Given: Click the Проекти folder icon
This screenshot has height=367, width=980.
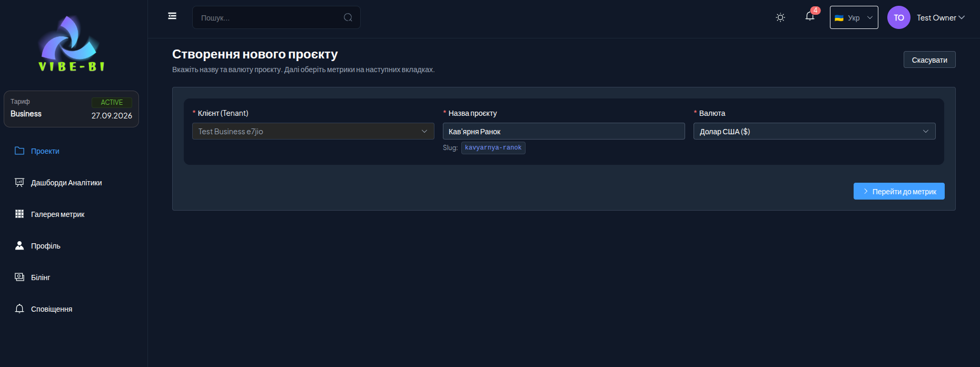Looking at the screenshot, I should pos(19,151).
